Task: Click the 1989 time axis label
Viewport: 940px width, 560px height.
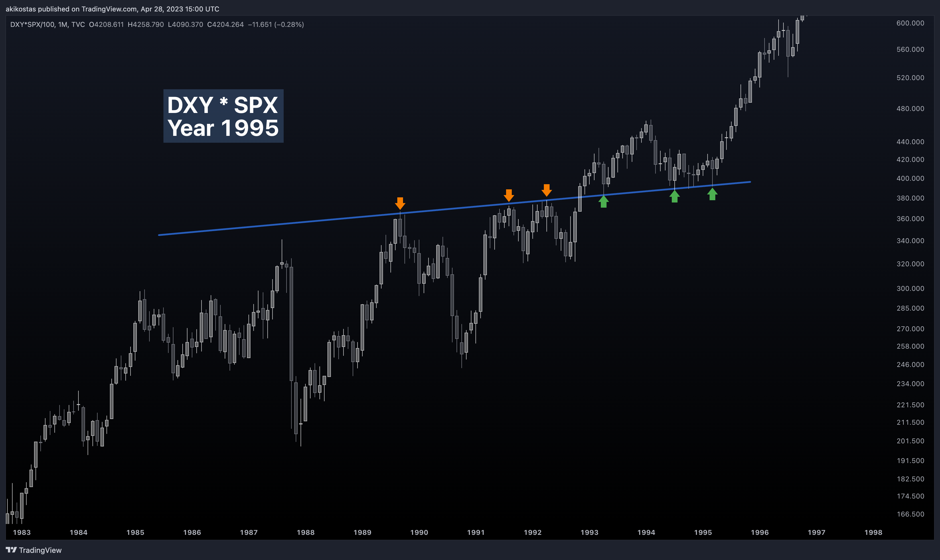Action: 363,533
